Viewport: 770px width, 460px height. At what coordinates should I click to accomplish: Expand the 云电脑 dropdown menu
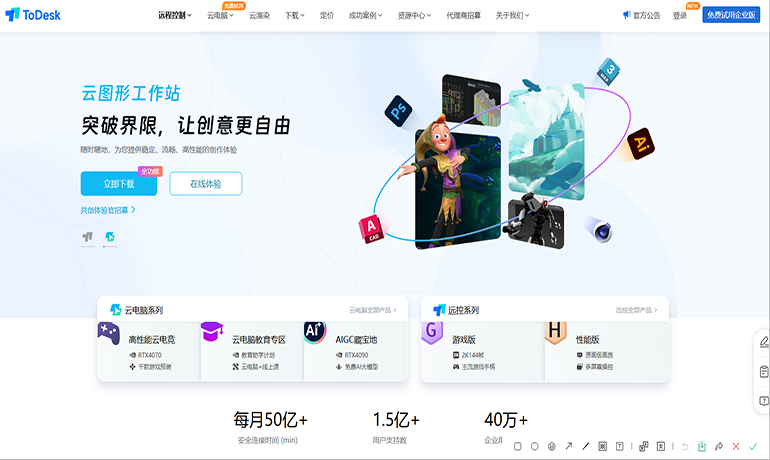220,15
